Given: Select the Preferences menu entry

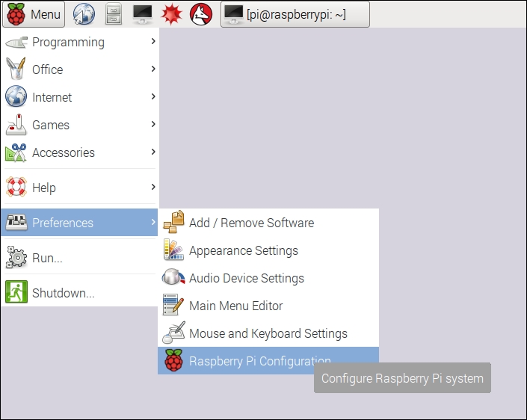Looking at the screenshot, I should 80,222.
